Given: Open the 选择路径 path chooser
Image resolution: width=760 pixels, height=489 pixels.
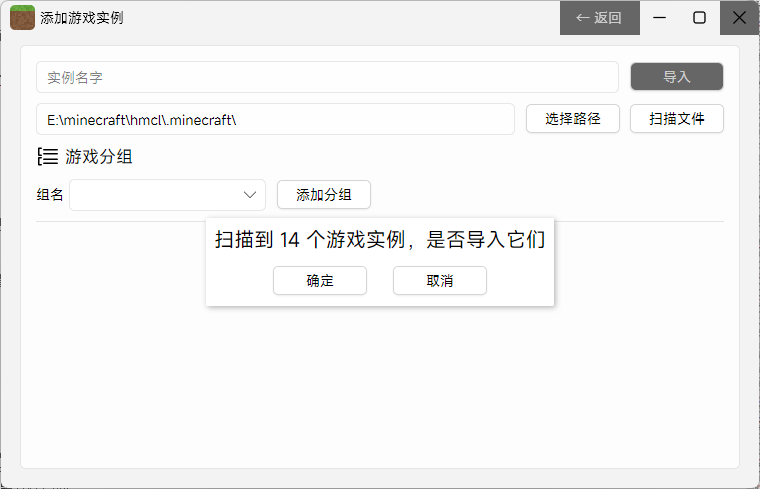Looking at the screenshot, I should click(573, 119).
